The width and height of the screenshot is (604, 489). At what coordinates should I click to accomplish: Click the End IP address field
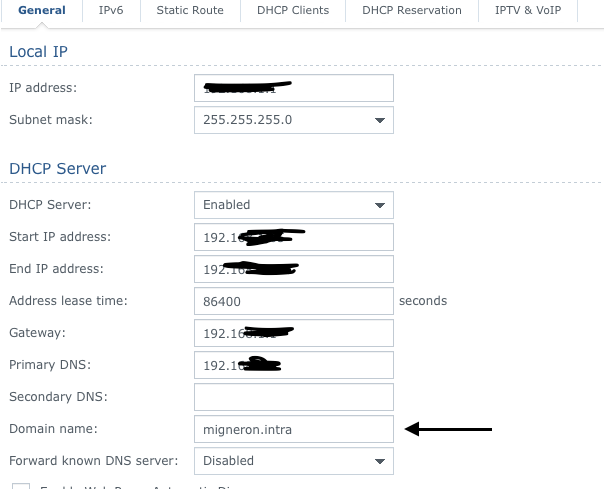click(293, 269)
